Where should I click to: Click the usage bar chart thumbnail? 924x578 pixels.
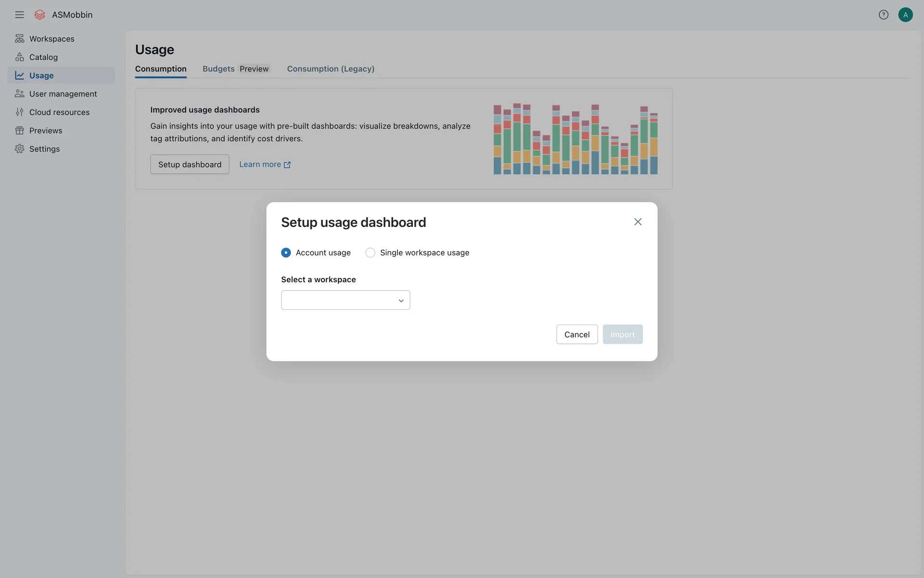click(x=575, y=139)
